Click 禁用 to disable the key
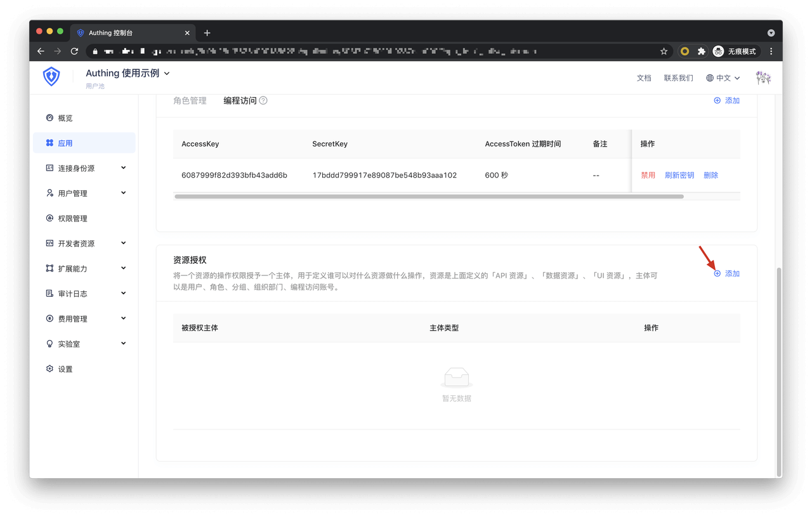 pyautogui.click(x=648, y=175)
